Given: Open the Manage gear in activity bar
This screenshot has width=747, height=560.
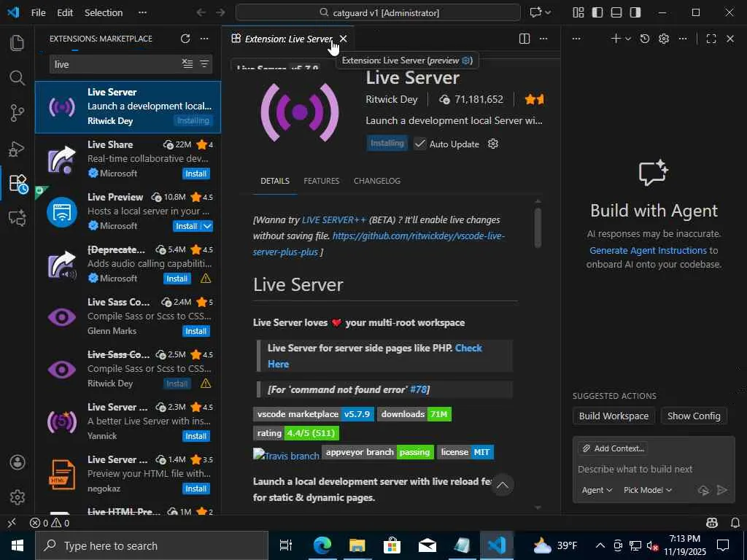Looking at the screenshot, I should tap(18, 497).
